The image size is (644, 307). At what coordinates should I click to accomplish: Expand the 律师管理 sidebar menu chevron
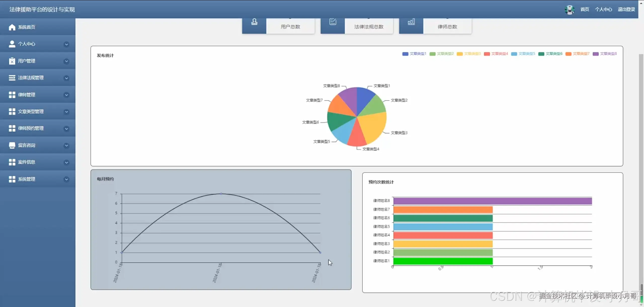pyautogui.click(x=66, y=95)
